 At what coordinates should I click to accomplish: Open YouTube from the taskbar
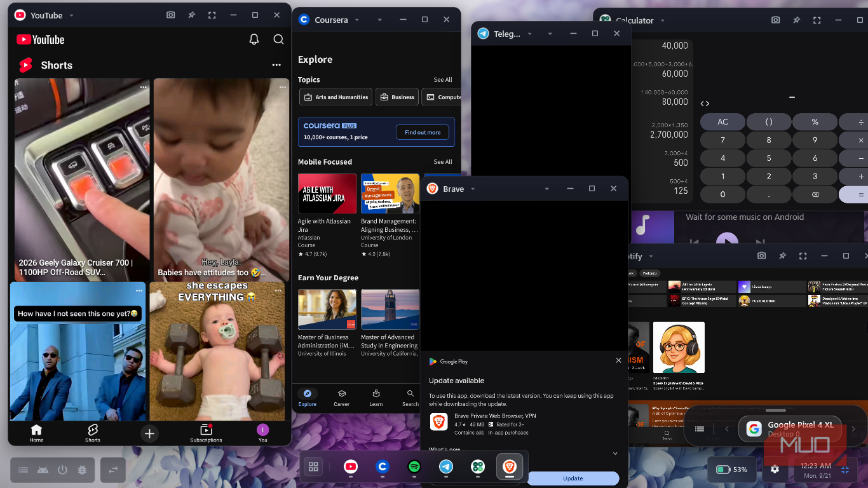(351, 467)
